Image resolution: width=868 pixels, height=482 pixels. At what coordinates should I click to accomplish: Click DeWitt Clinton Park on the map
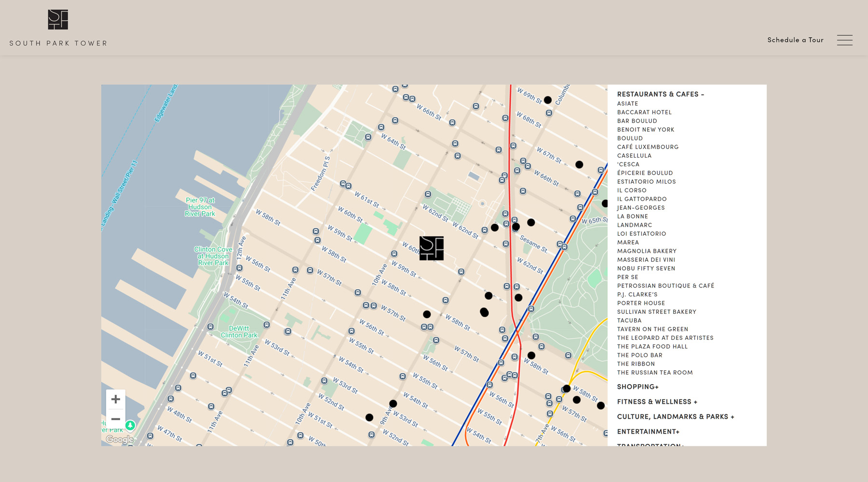[239, 332]
